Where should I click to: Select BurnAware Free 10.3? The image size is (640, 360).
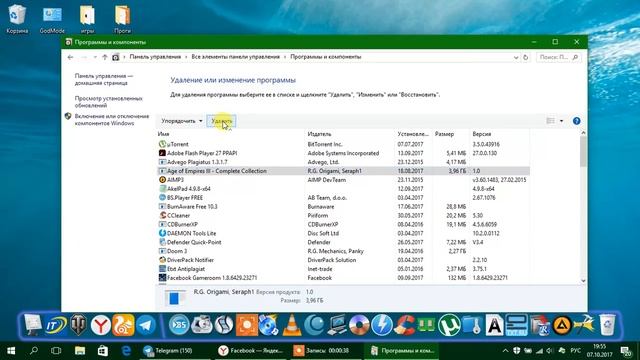point(343,207)
